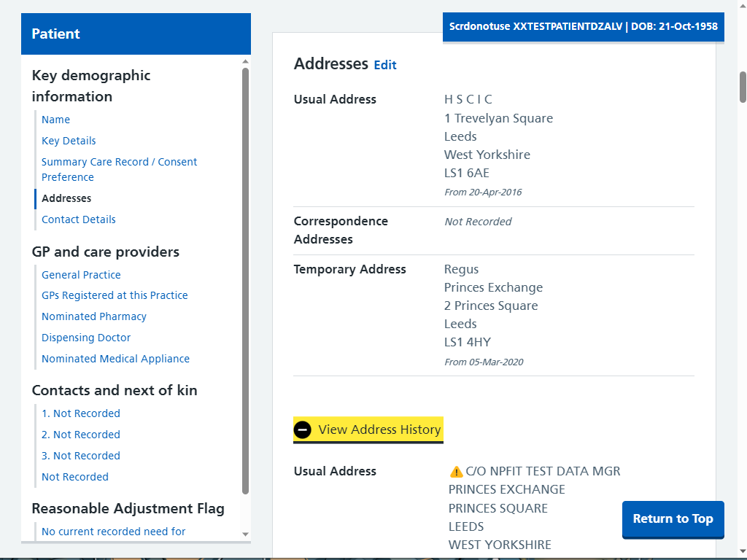Collapse address history using the minus icon
Screen dimensions: 747x560
tap(302, 429)
